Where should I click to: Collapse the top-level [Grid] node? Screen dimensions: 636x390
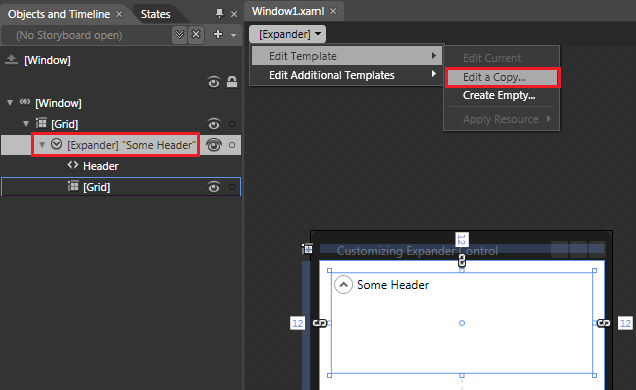pos(26,124)
